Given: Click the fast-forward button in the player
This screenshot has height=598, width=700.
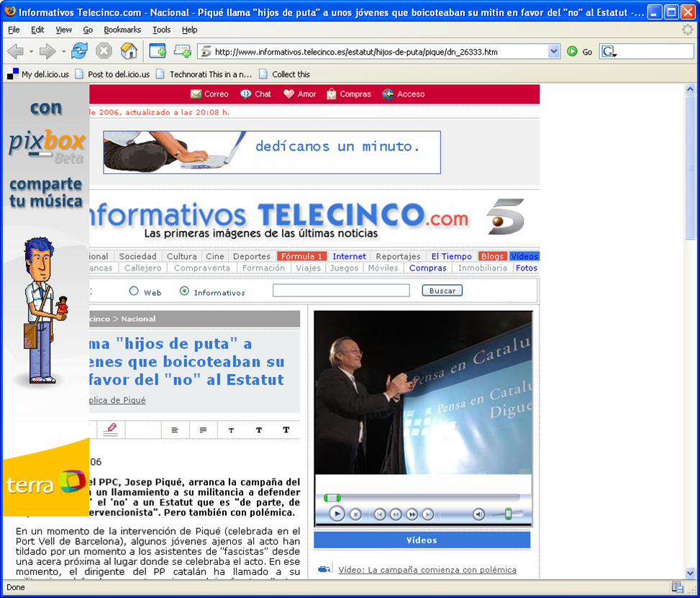Looking at the screenshot, I should click(412, 514).
